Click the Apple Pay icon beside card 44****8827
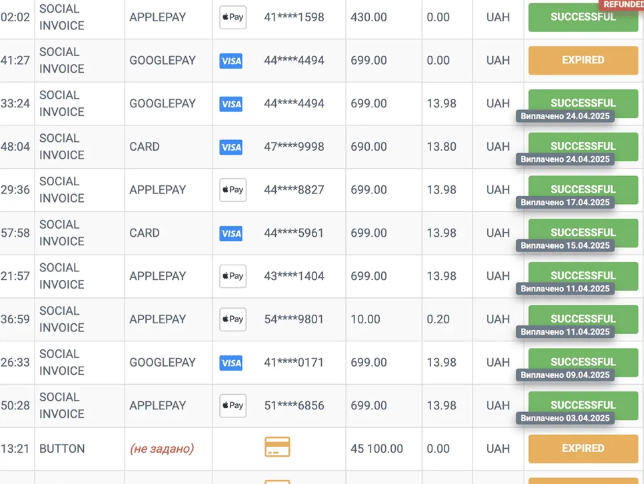Screen dimensions: 644x484 [232, 190]
